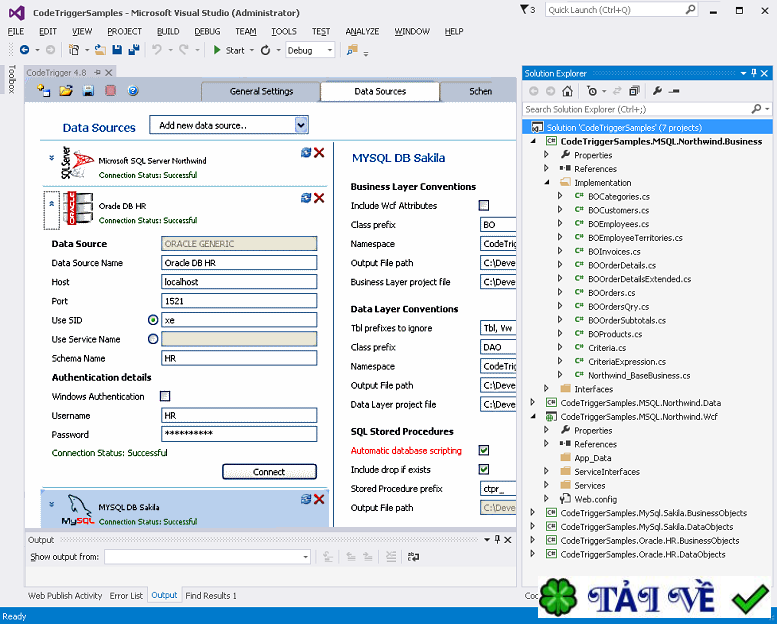Click the CodeTrigger help icon
Viewport: 777px width, 624px height.
pos(133,91)
